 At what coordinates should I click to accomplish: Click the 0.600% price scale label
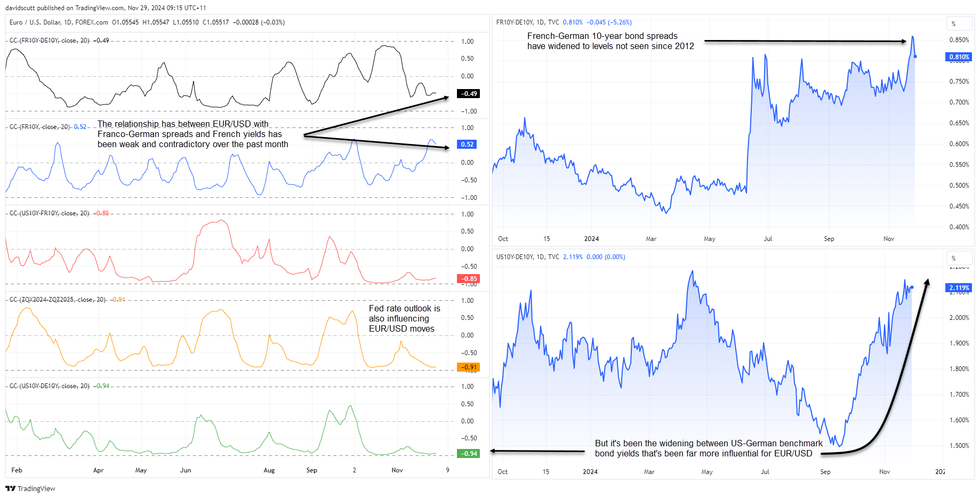(959, 144)
